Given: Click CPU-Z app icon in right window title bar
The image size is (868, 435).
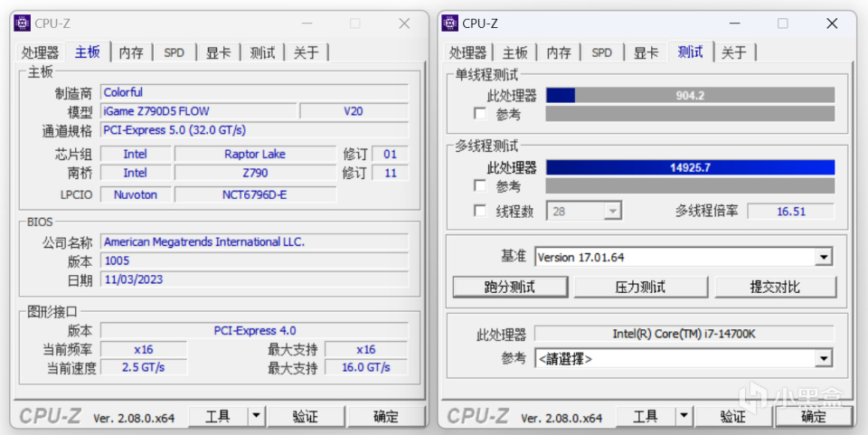Looking at the screenshot, I should coord(449,24).
